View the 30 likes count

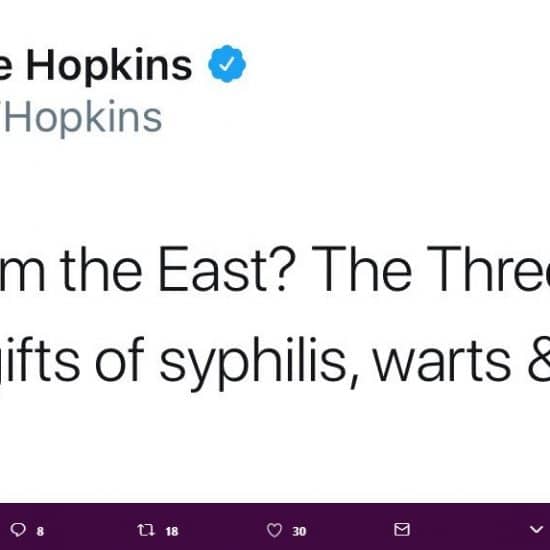pos(299,531)
